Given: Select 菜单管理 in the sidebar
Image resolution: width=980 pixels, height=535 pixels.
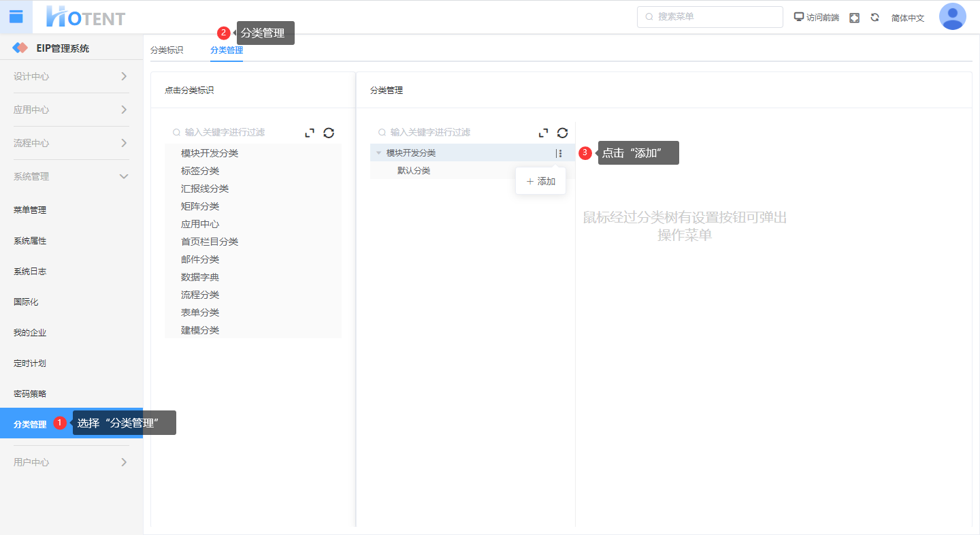Looking at the screenshot, I should 30,210.
